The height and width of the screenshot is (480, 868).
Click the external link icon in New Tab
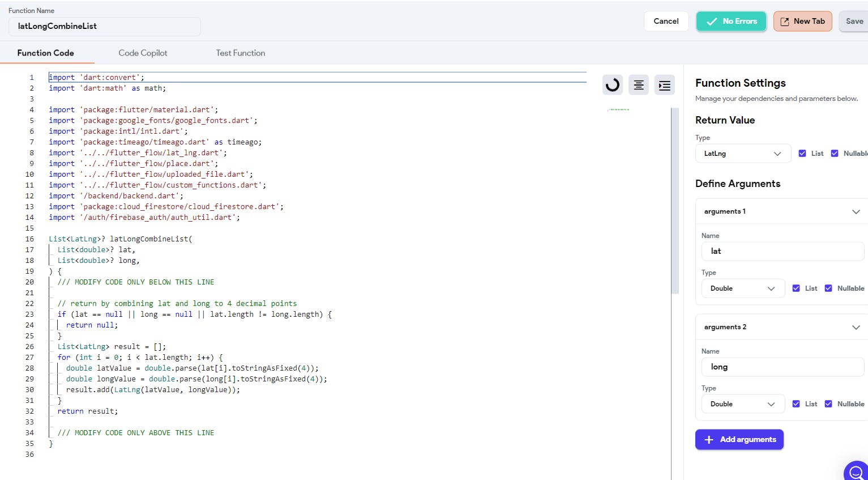[x=785, y=22]
